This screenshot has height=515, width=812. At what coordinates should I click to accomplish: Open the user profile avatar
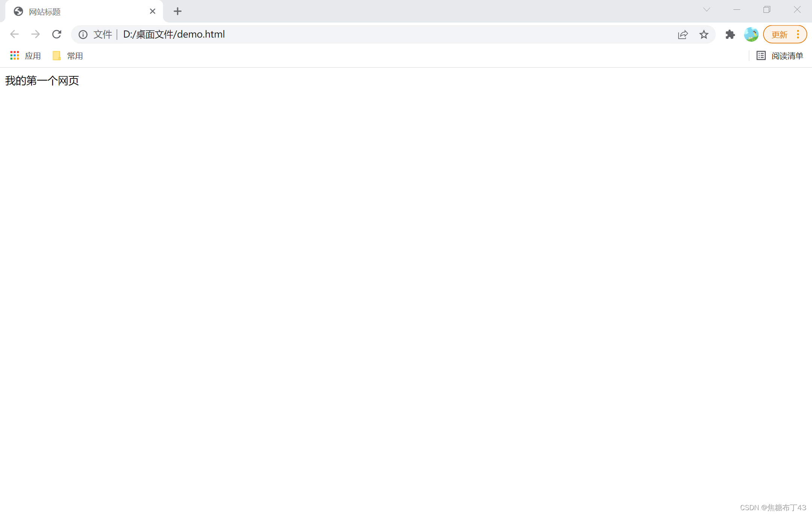(751, 35)
